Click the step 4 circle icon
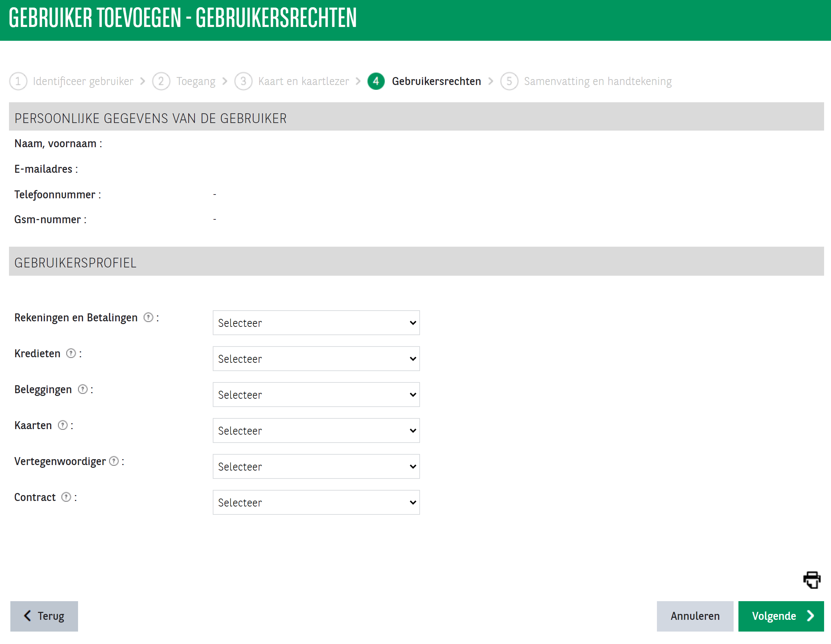Screen dimensions: 831x644 375,81
